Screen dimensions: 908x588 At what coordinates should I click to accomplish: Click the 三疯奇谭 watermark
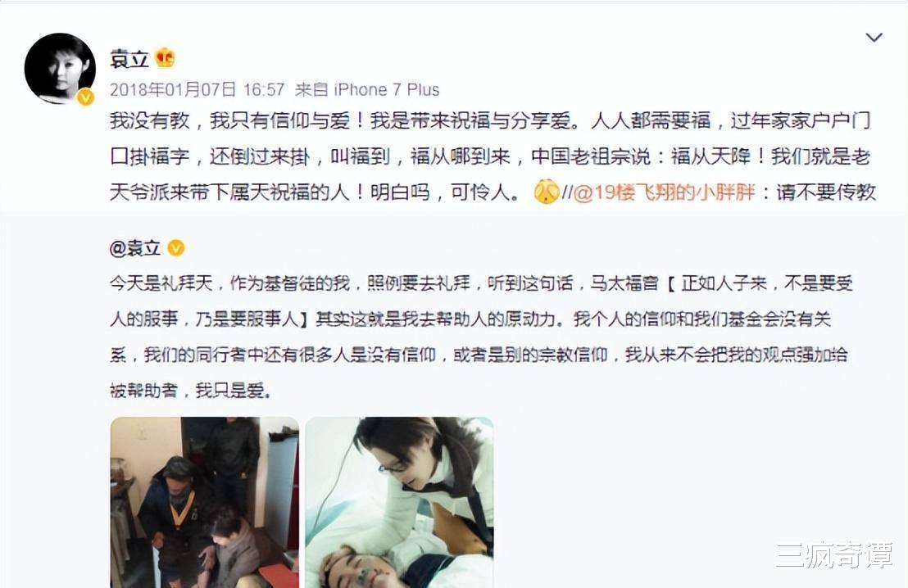pos(834,555)
